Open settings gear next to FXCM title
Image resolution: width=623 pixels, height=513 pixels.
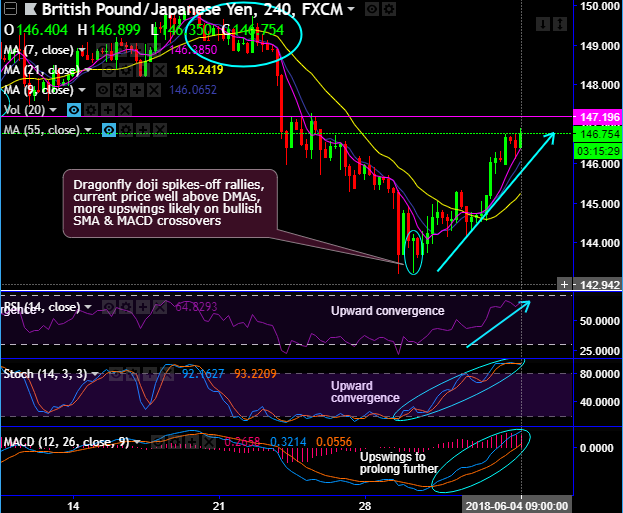pyautogui.click(x=389, y=9)
